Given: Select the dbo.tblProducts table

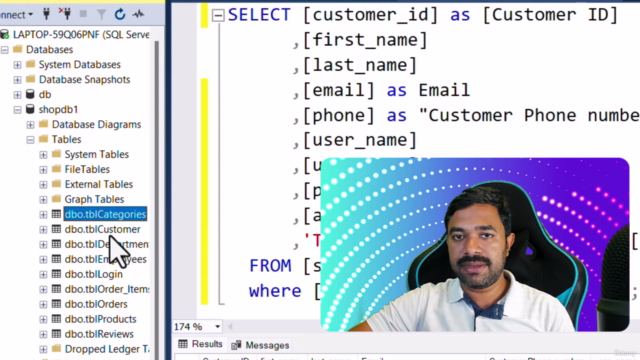Looking at the screenshot, I should pyautogui.click(x=100, y=319).
